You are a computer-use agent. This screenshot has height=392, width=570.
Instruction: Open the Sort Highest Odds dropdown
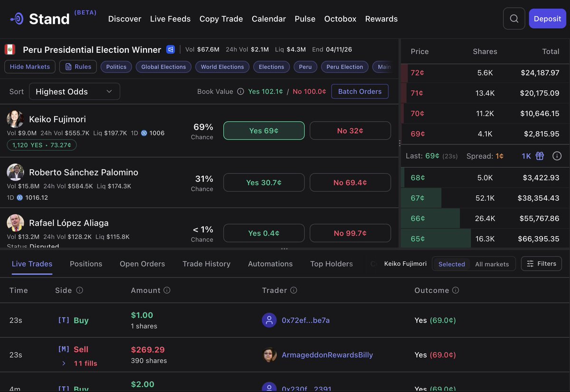75,92
